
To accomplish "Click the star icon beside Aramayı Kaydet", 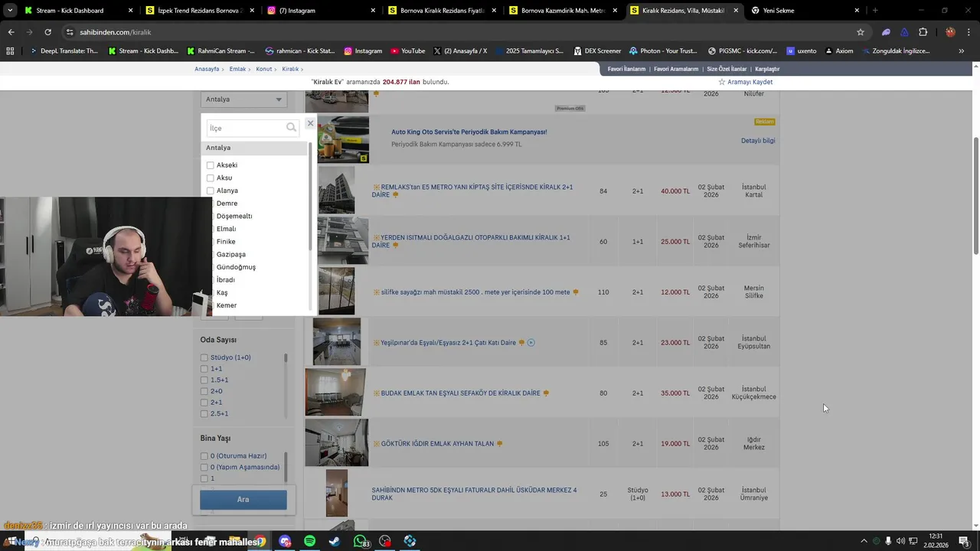I will (x=721, y=82).
